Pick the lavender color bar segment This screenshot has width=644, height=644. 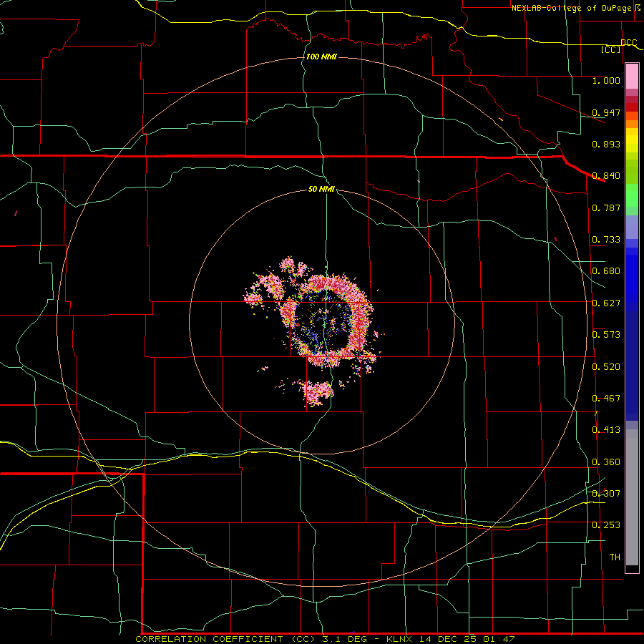(x=632, y=228)
